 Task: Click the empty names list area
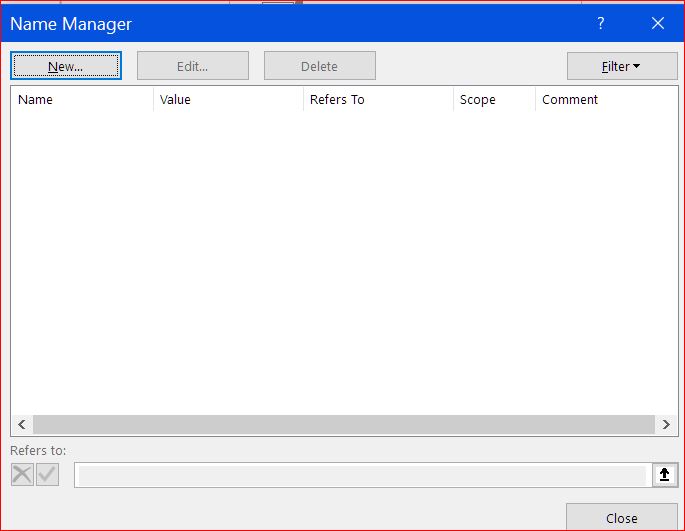[x=344, y=260]
